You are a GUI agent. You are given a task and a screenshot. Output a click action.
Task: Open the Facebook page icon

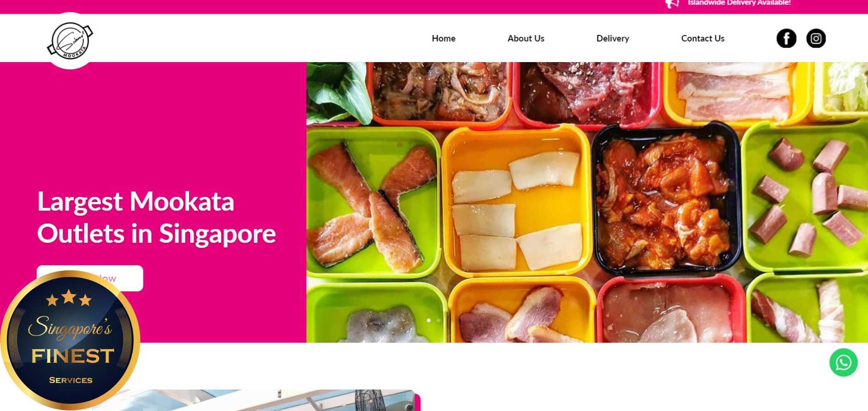[x=786, y=38]
